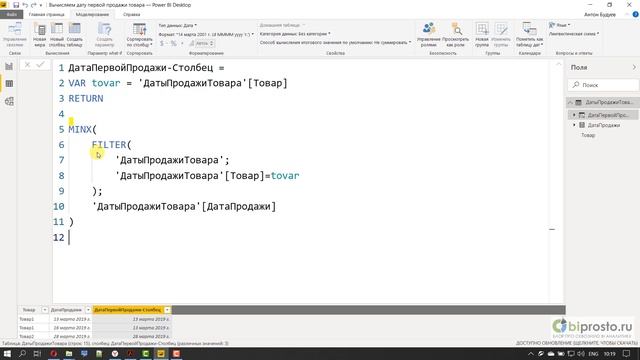Open the Windows Start menu
Image resolution: width=640 pixels, height=360 pixels.
[x=7, y=353]
